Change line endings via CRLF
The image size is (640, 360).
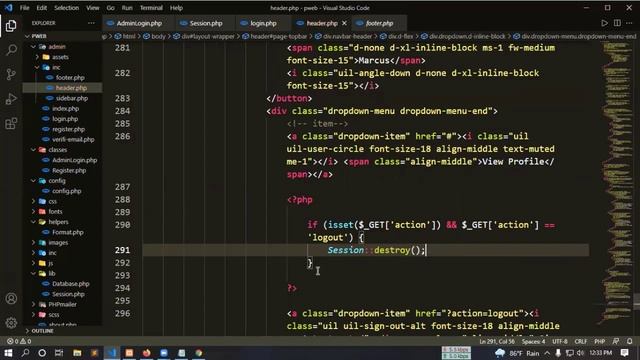coord(580,341)
